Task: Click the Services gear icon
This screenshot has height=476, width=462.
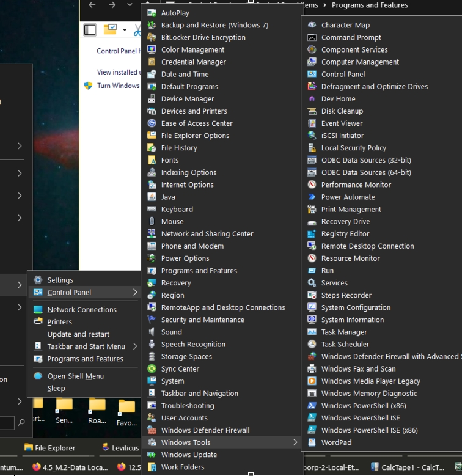Action: pyautogui.click(x=312, y=283)
